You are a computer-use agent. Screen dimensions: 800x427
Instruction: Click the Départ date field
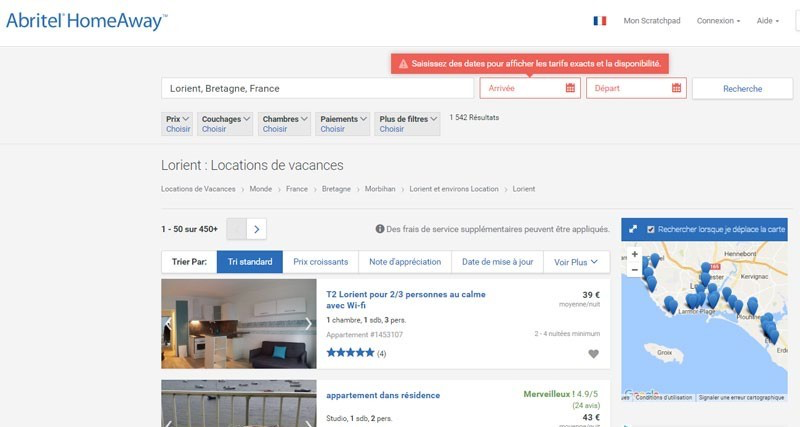[x=636, y=88]
